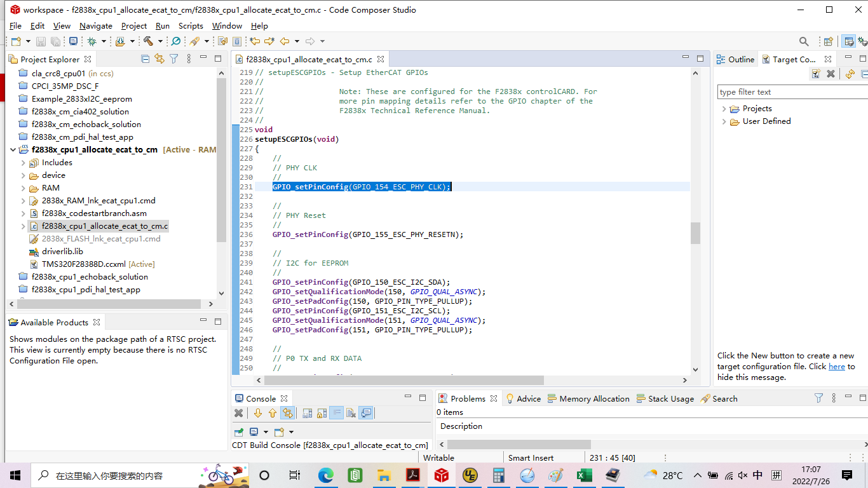Filter Problems view with funnel icon

[x=819, y=398]
